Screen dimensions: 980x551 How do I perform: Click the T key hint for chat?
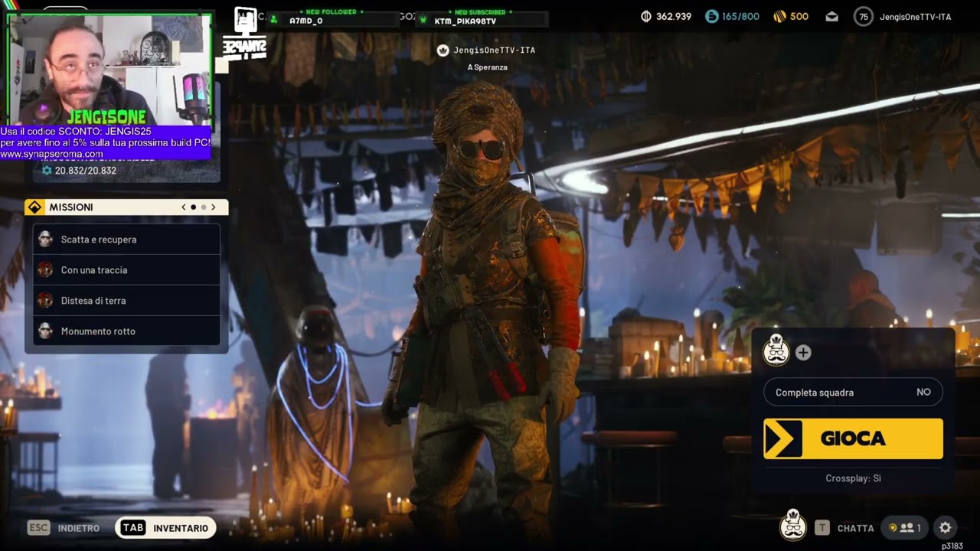tap(822, 527)
